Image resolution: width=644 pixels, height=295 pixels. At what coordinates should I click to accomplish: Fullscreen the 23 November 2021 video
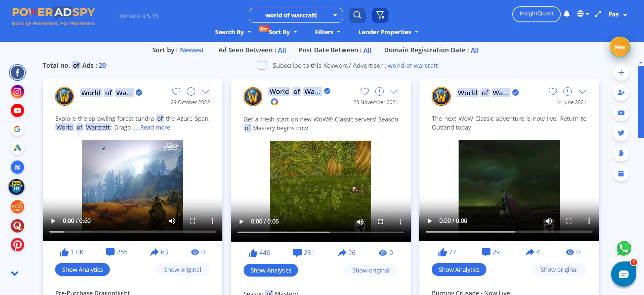pyautogui.click(x=380, y=222)
